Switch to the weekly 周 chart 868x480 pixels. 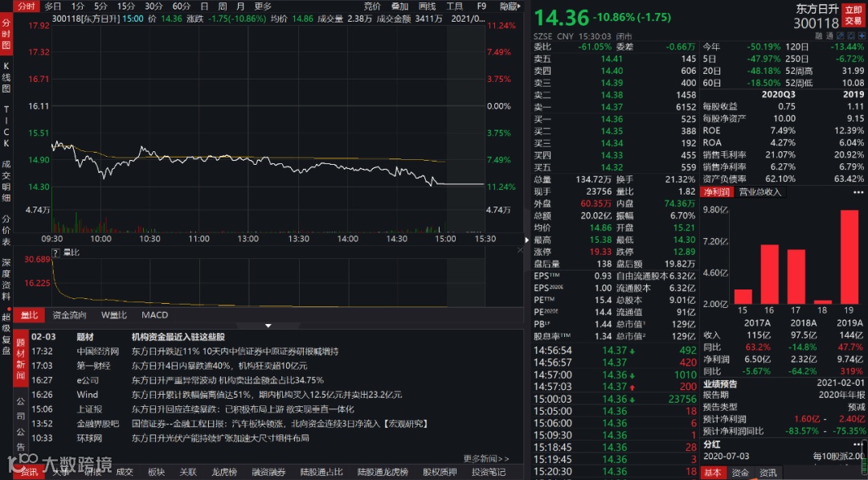click(x=222, y=6)
